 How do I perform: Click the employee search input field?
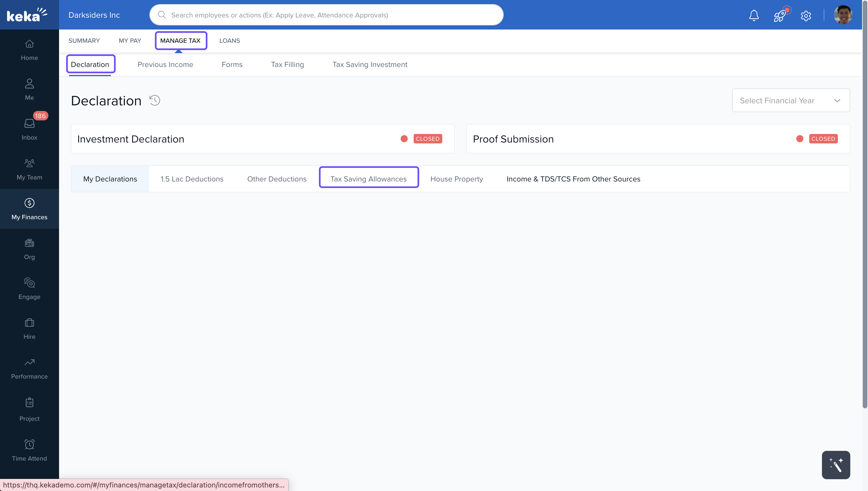(326, 15)
